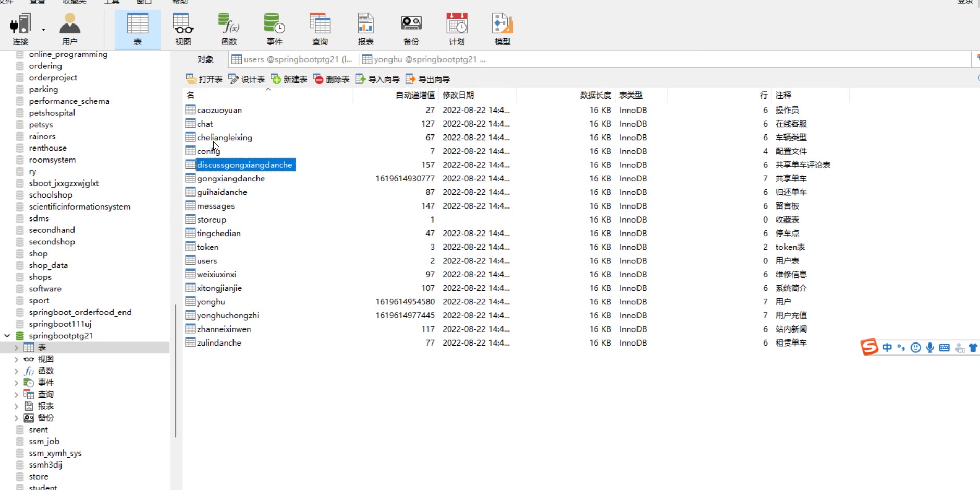Open the Sogou soft keyboard icon

point(944,348)
